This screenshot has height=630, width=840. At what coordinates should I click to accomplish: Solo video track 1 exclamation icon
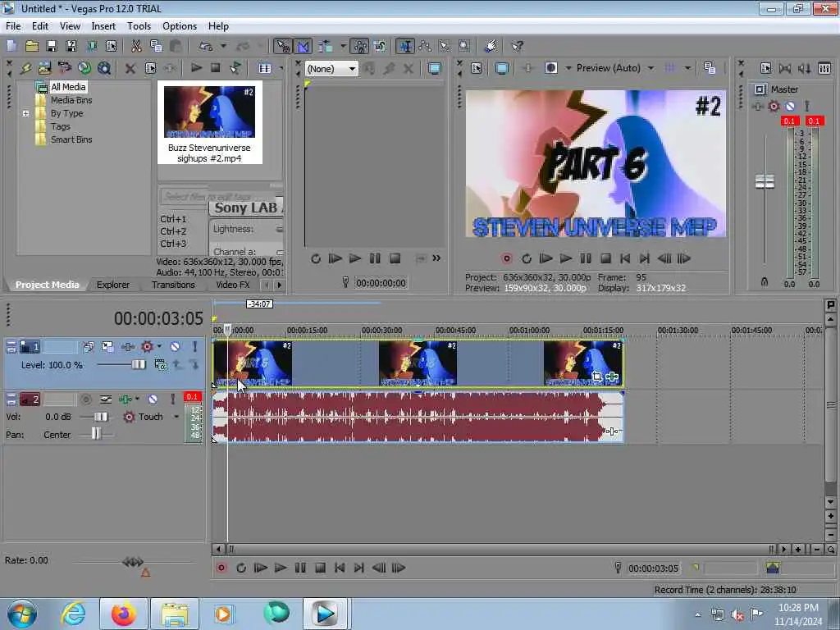pos(194,347)
